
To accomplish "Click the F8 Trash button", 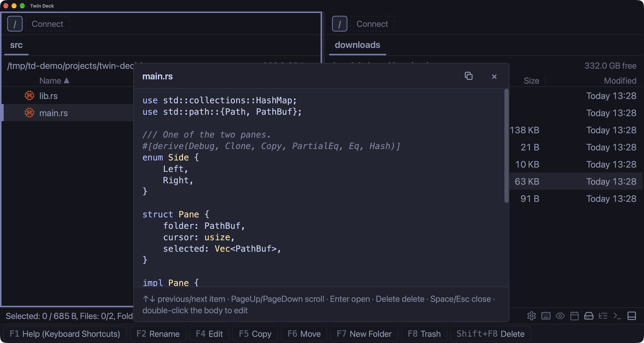I will pos(424,334).
